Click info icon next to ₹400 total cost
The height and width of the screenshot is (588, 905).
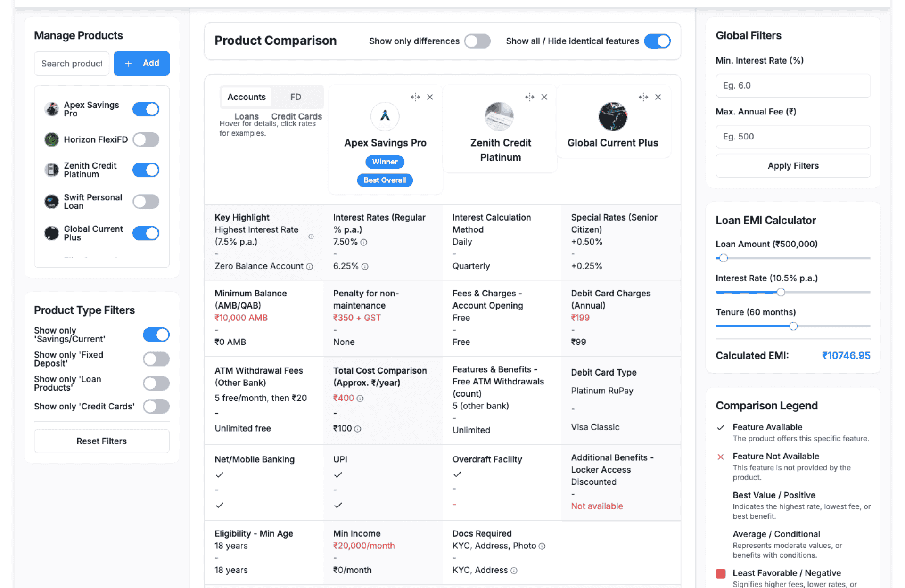click(360, 399)
